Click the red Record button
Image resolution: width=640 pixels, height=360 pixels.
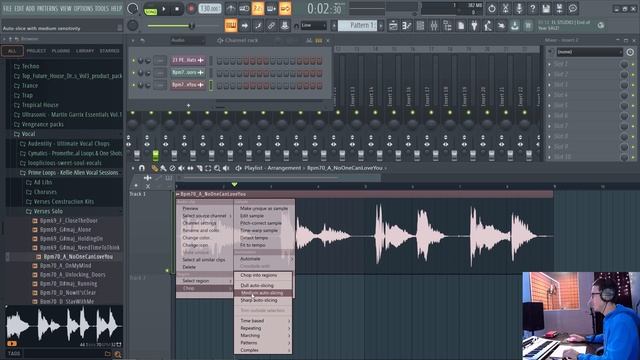coord(191,9)
